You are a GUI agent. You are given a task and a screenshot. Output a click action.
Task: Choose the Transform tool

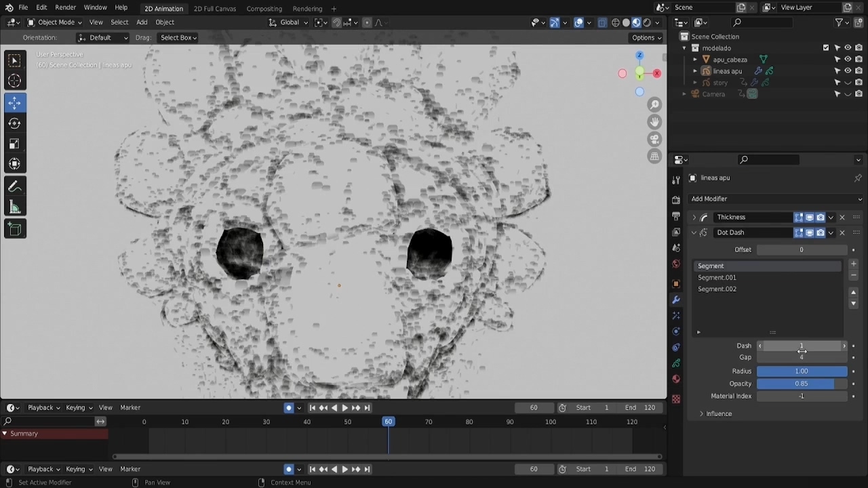14,164
